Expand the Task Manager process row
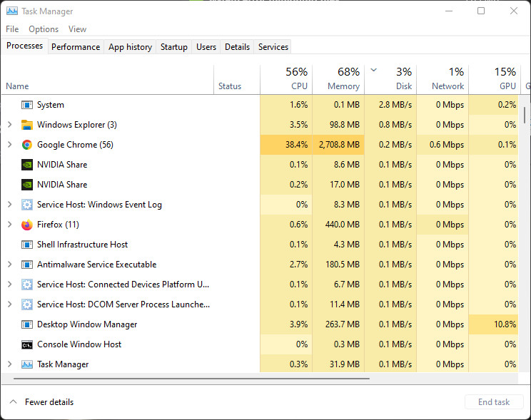The height and width of the screenshot is (420, 531). click(10, 364)
